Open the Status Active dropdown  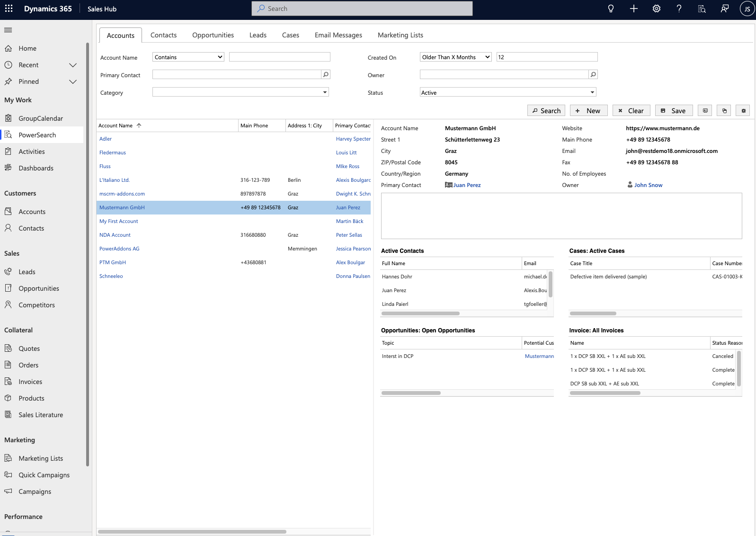[508, 92]
